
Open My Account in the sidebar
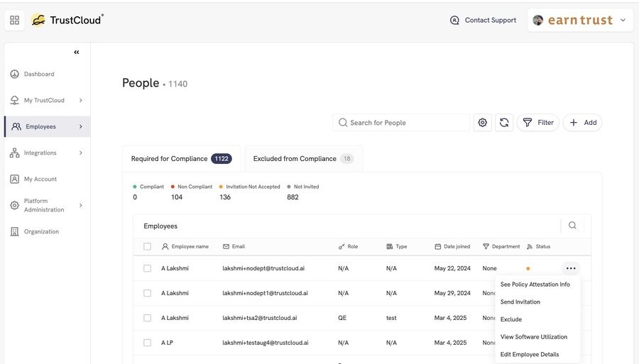[x=40, y=179]
